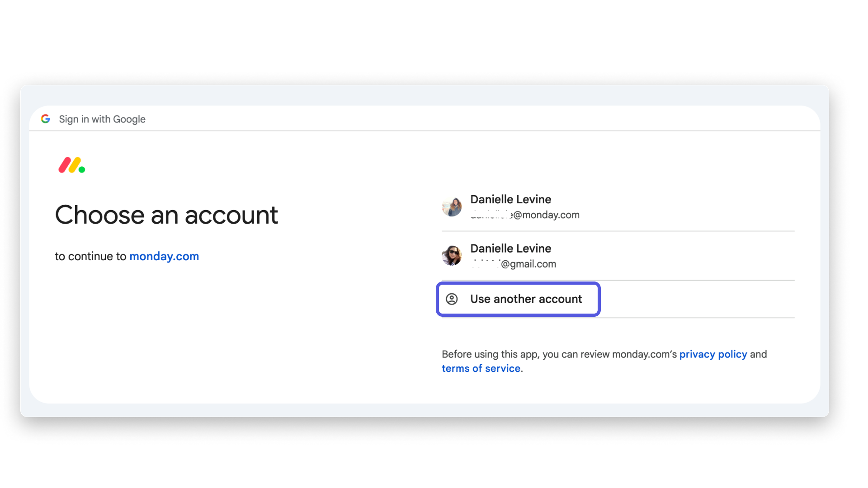Click the Sign in with Google header text
This screenshot has height=488, width=868.
pos(102,119)
